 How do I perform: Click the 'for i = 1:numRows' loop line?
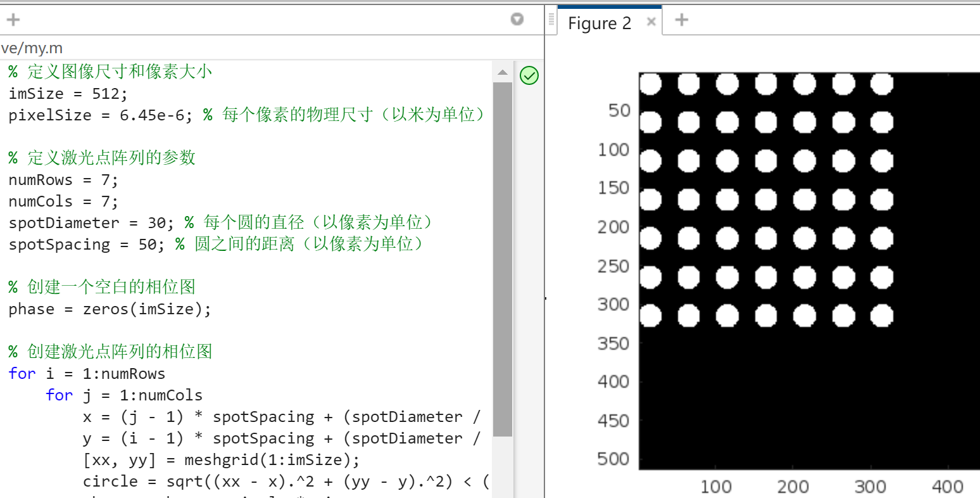click(x=87, y=374)
